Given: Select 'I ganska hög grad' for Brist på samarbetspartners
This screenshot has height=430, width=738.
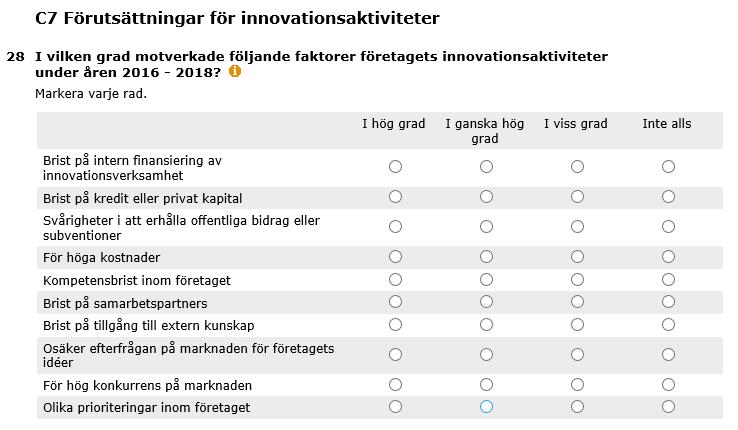Looking at the screenshot, I should coord(486,302).
